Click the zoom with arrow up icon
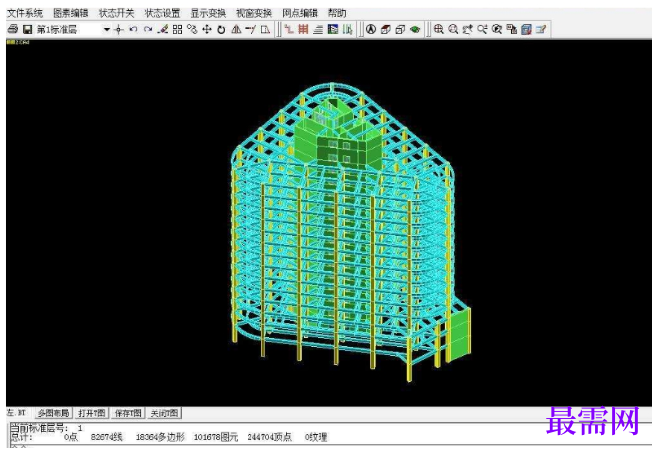 click(467, 29)
